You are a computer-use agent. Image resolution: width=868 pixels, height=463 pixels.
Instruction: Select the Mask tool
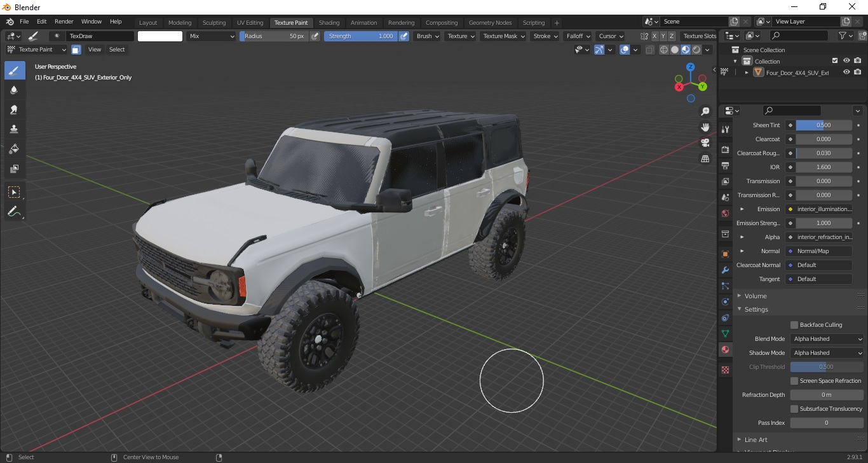point(14,169)
